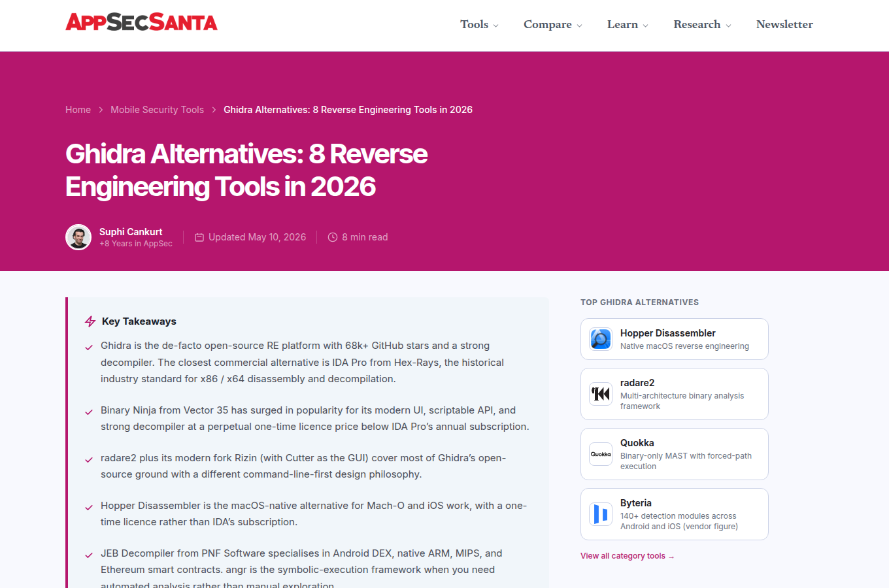Viewport: 889px width, 588px height.
Task: Click the main Ghidra Alternatives page title
Action: coord(246,171)
